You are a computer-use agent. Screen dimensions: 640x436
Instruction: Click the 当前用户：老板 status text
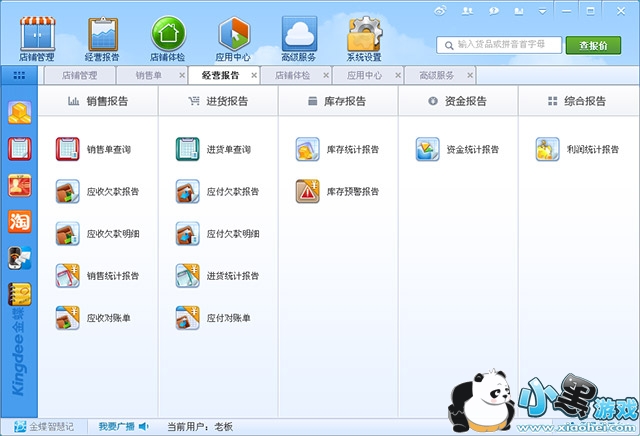tap(200, 427)
